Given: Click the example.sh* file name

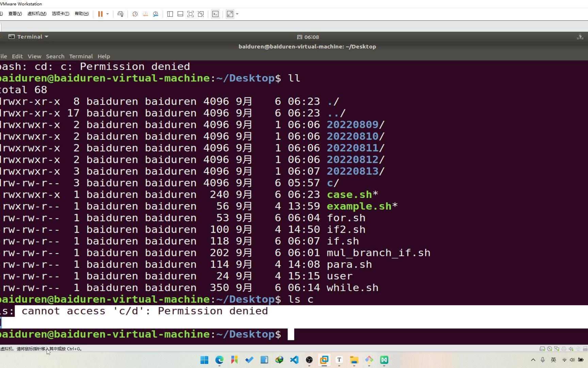Looking at the screenshot, I should 362,206.
